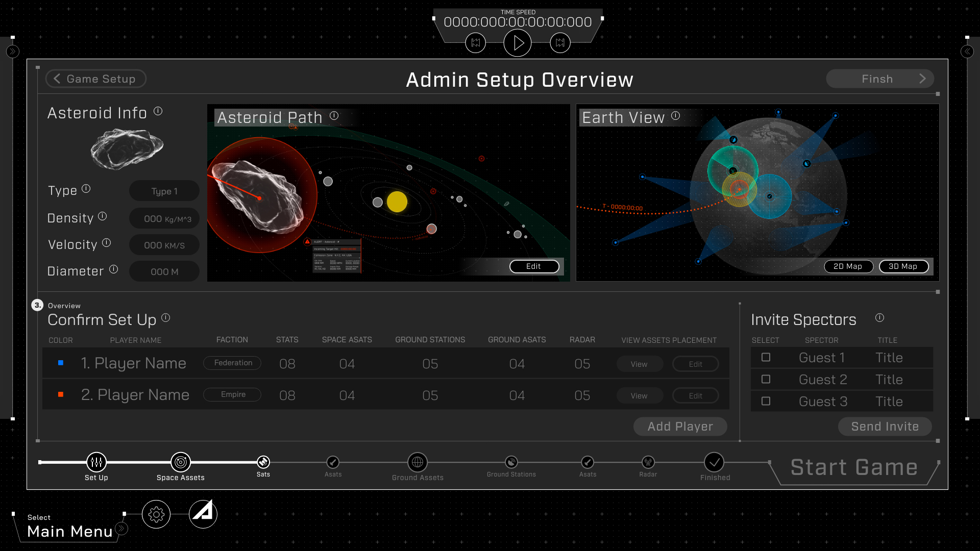Click the Ground Stations antenna icon
The height and width of the screenshot is (551, 980).
click(x=511, y=463)
